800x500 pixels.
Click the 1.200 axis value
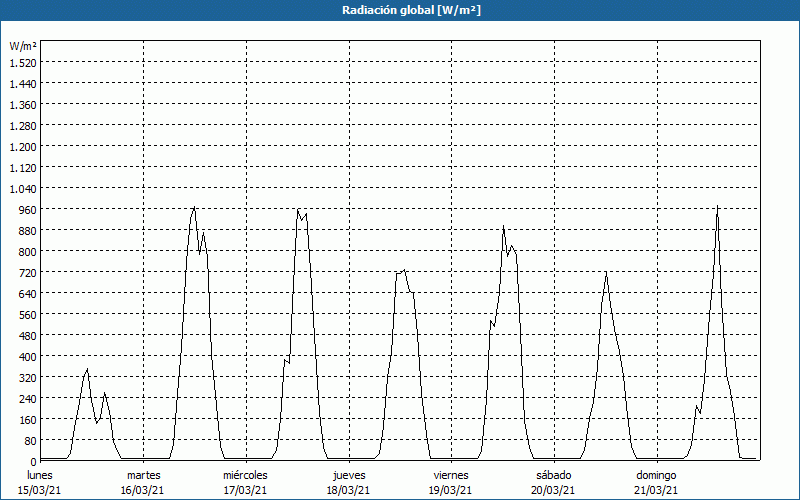coord(23,146)
